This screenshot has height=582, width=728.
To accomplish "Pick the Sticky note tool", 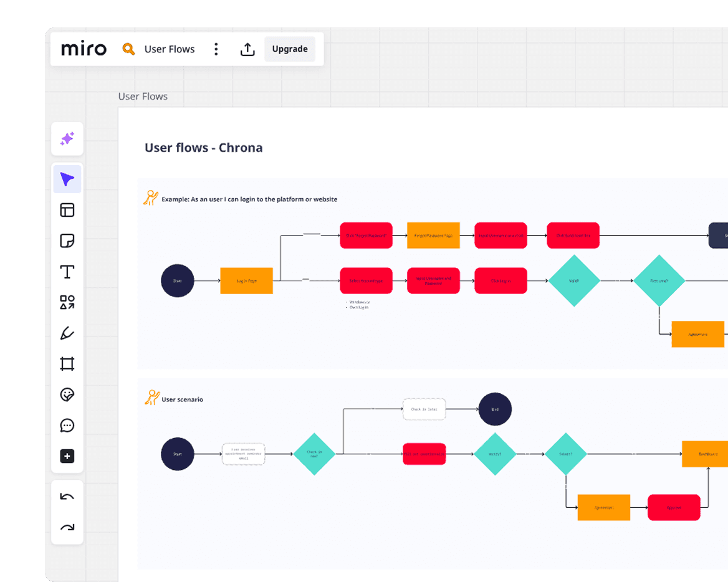I will pos(67,241).
